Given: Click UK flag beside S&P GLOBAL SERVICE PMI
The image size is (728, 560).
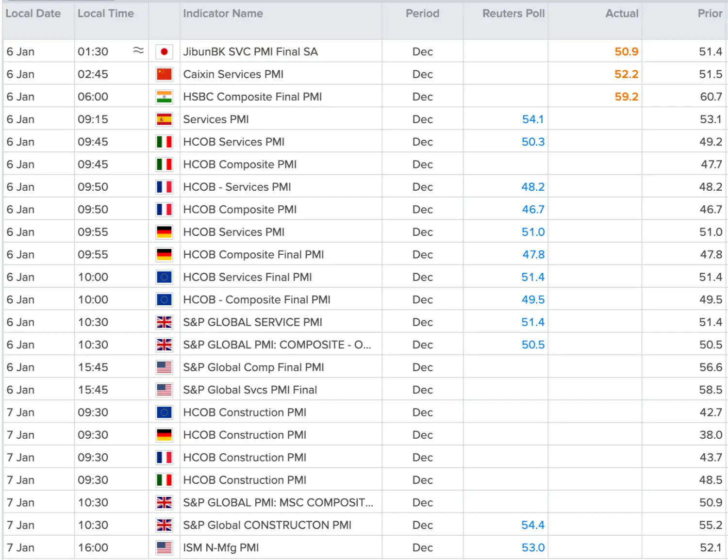Looking at the screenshot, I should [164, 322].
